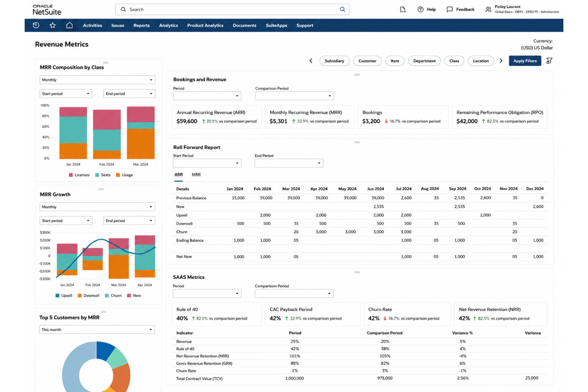The height and width of the screenshot is (392, 588).
Task: Click the next filters right arrow
Action: pyautogui.click(x=501, y=61)
